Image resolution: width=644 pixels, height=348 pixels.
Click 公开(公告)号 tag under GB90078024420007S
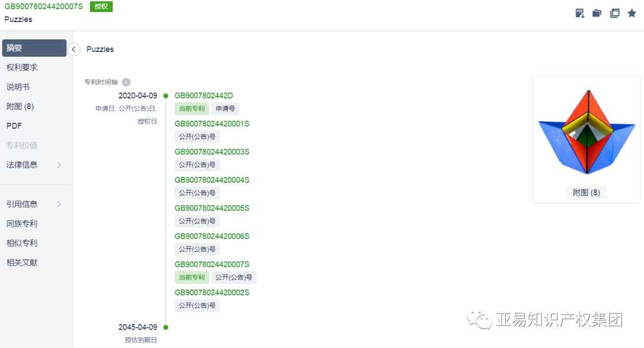pos(234,277)
